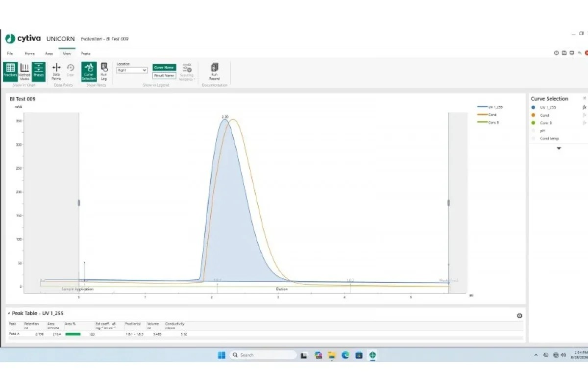The height and width of the screenshot is (392, 588).
Task: Select the Peak A row
Action: click(x=265, y=334)
